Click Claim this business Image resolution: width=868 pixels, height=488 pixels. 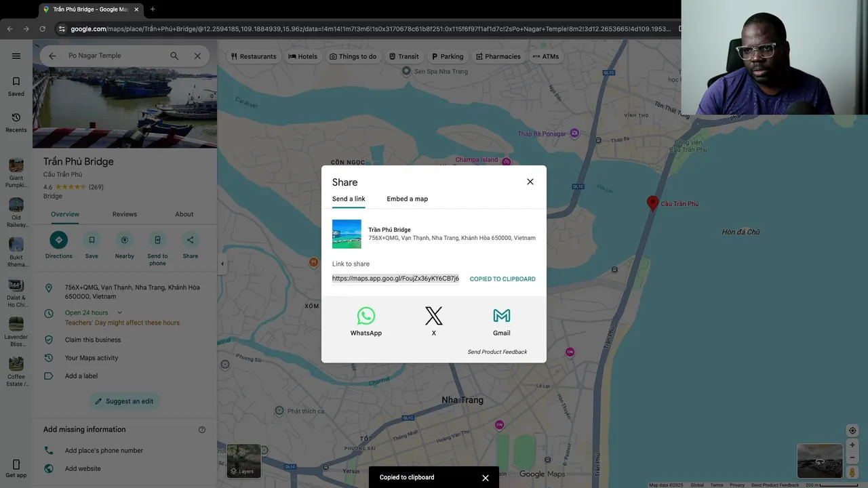93,340
